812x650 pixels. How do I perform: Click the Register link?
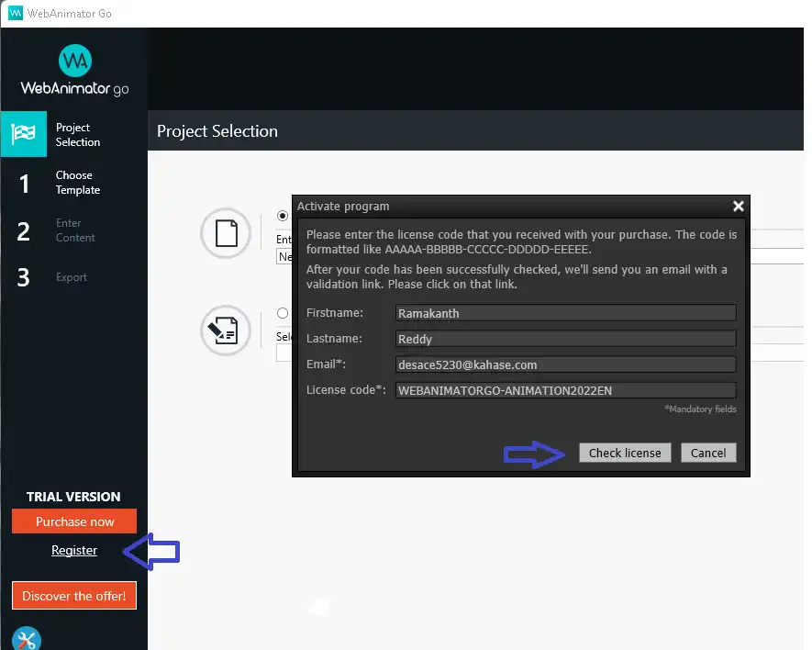[74, 550]
